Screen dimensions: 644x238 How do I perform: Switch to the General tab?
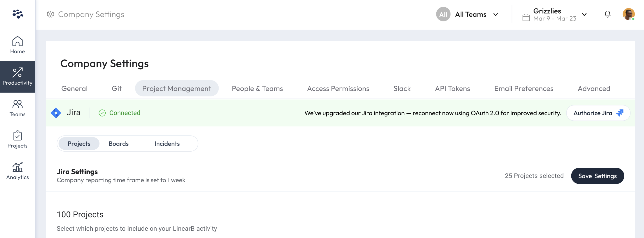[x=74, y=89]
